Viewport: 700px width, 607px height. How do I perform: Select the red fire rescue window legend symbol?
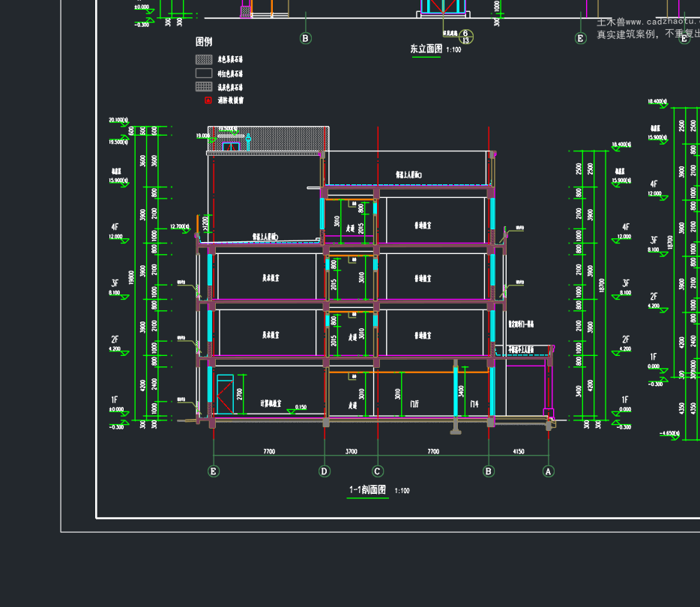click(208, 100)
